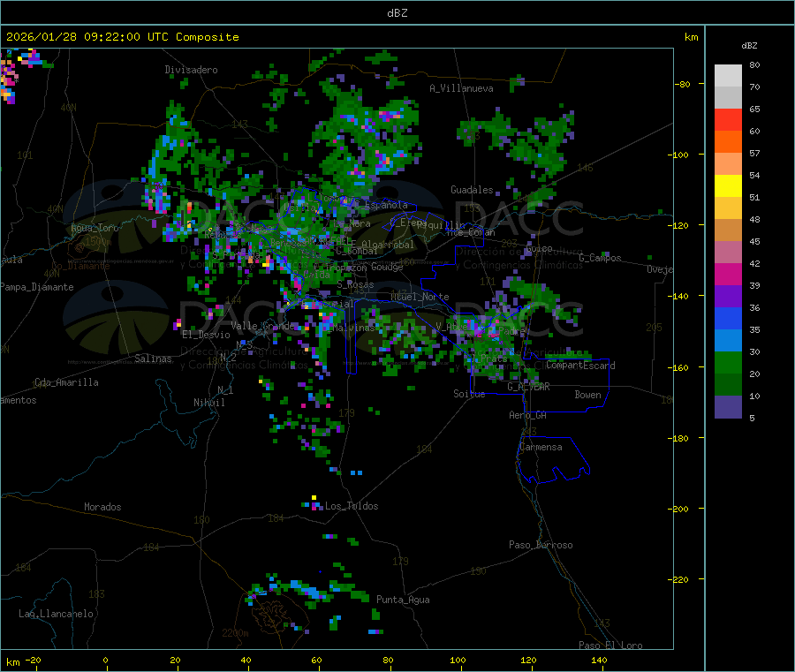Click the Carmensa location label
Screen dimensions: 795x672
click(x=541, y=447)
